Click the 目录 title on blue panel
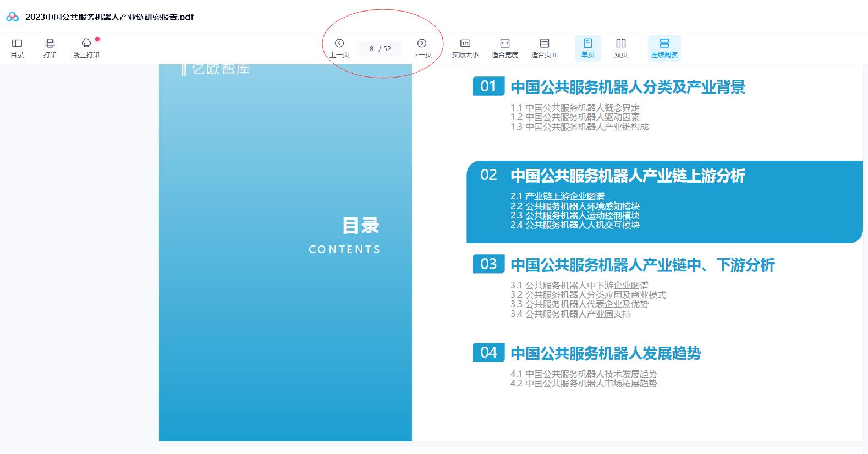The image size is (868, 454). 361,226
